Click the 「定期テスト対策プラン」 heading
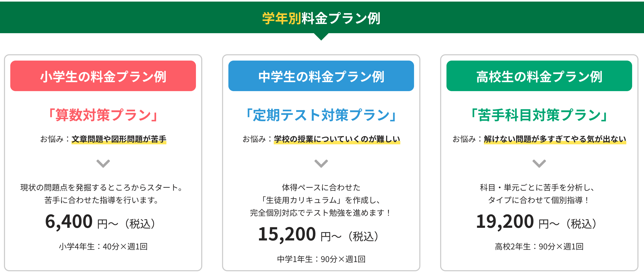644x276 pixels. tap(321, 115)
